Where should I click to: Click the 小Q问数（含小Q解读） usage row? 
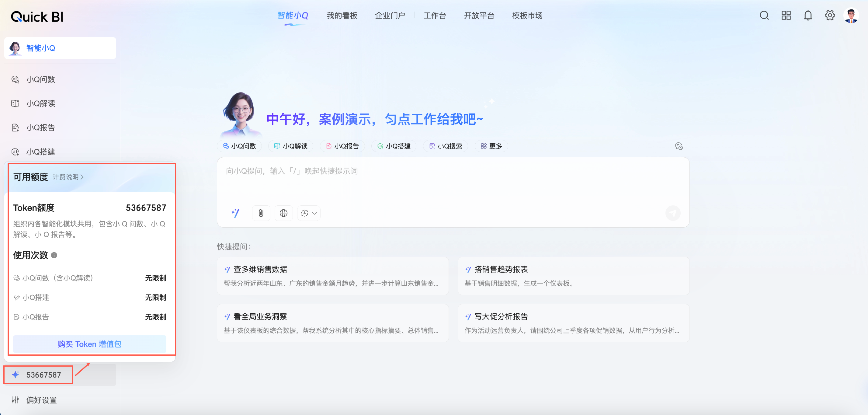[x=90, y=278]
